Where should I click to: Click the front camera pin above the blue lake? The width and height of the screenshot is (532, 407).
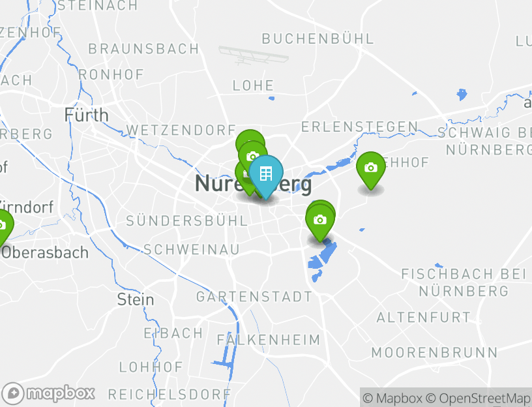click(x=320, y=220)
